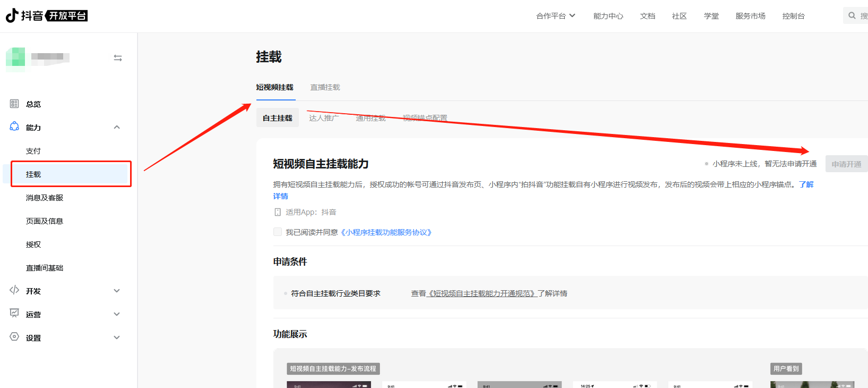Click the phone icon beside 适用App
The width and height of the screenshot is (868, 388).
[x=277, y=212]
